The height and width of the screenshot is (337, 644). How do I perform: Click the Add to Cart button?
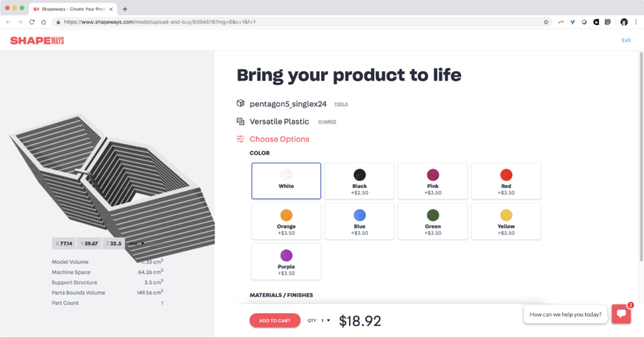point(274,321)
